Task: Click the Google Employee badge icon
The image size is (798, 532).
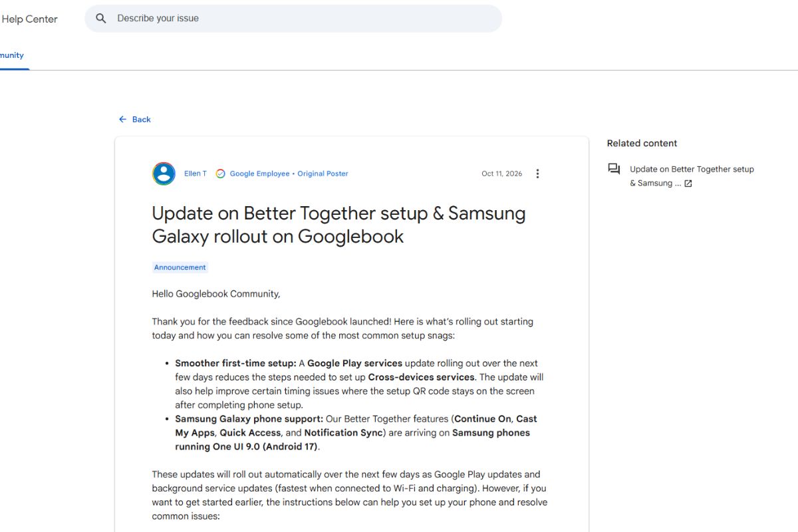Action: pos(220,174)
